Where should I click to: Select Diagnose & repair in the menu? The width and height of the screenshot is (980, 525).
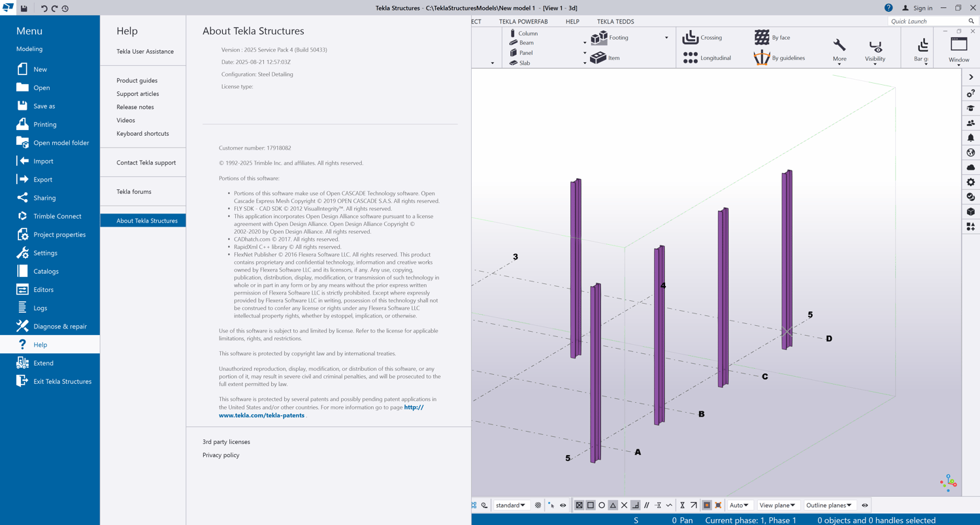50,326
